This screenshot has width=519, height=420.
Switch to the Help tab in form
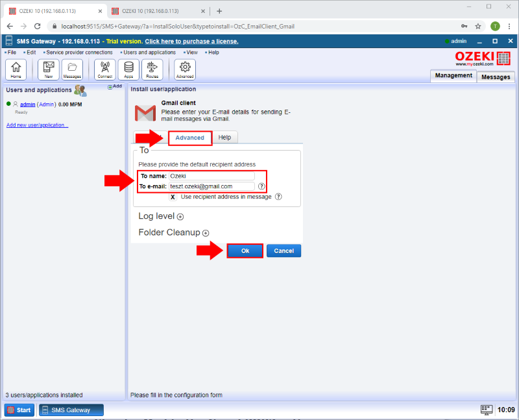pos(224,138)
